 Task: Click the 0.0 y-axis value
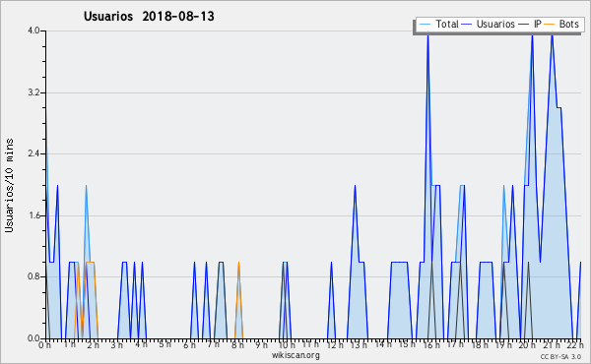click(33, 338)
